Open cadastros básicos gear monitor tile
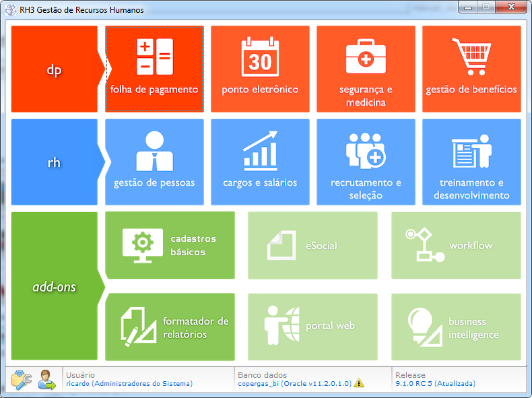 click(170, 245)
